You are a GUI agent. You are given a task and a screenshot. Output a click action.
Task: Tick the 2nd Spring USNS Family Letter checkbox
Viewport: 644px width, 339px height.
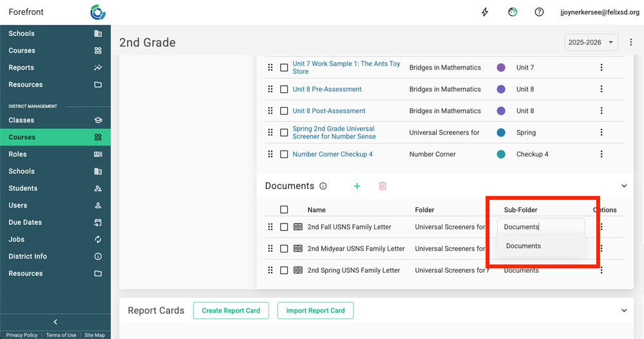click(284, 270)
